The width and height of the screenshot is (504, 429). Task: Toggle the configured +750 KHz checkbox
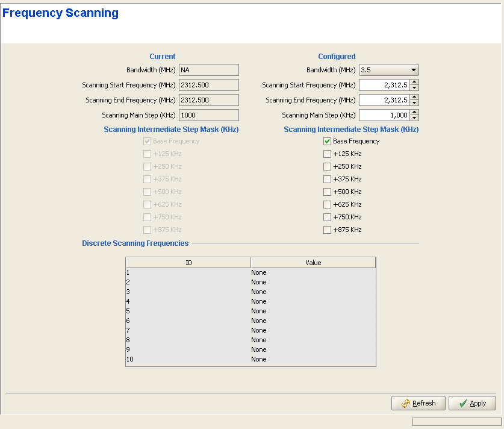point(327,217)
